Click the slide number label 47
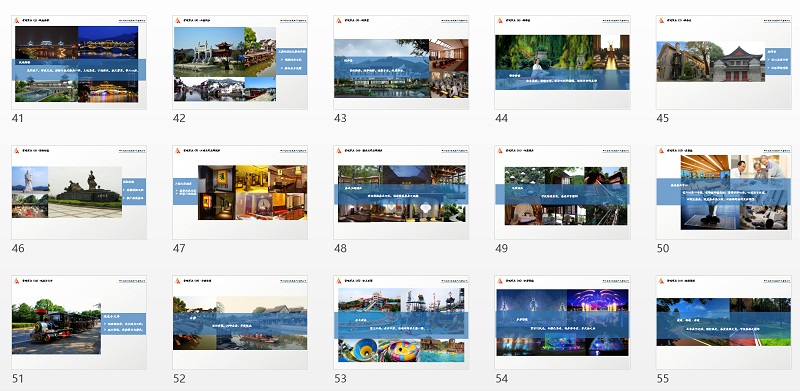Screen dimensions: 800x391 coord(179,249)
